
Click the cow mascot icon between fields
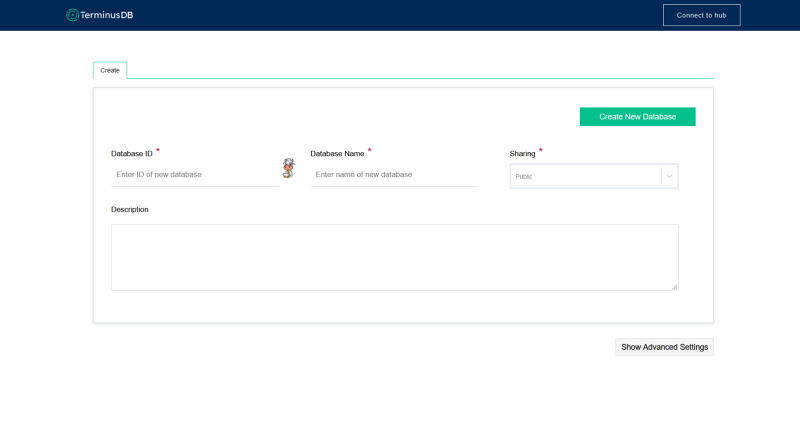tap(289, 168)
